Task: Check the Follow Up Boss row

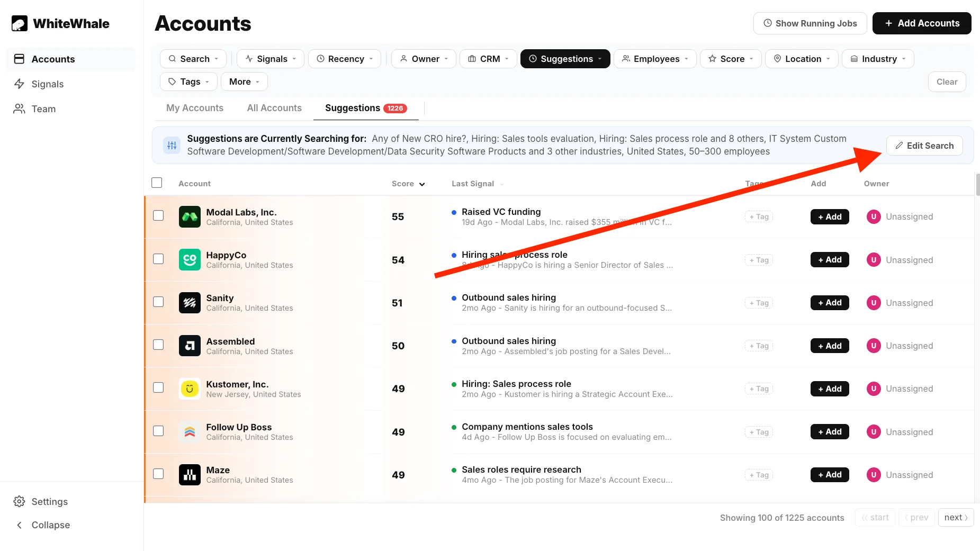Action: coord(158,431)
